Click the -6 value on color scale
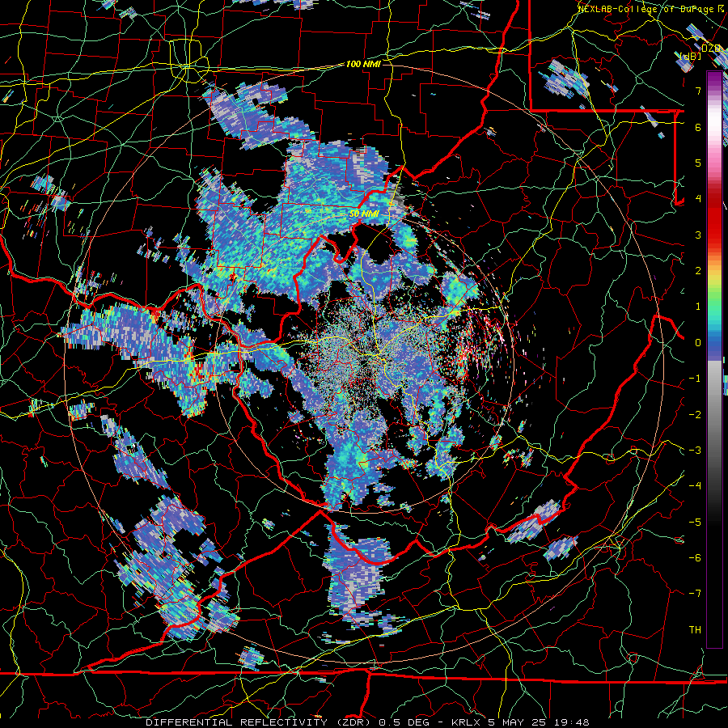Viewport: 728px width, 728px height. tap(695, 558)
